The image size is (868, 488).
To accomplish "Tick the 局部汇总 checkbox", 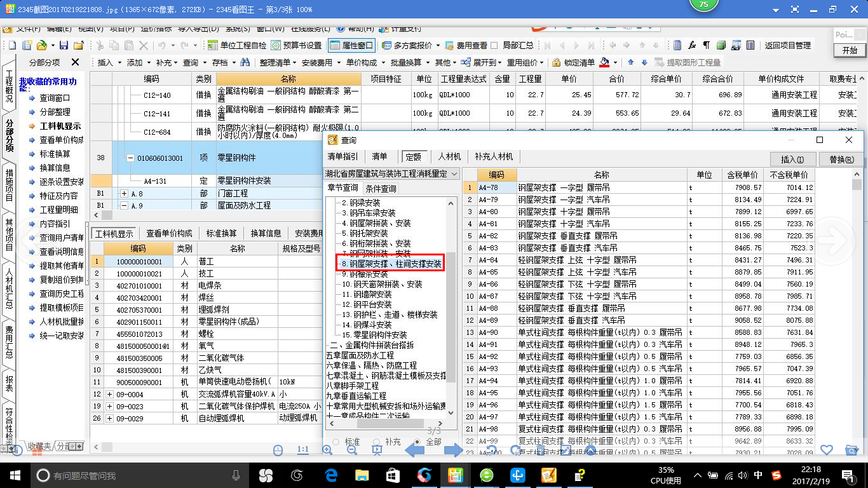I will [494, 45].
